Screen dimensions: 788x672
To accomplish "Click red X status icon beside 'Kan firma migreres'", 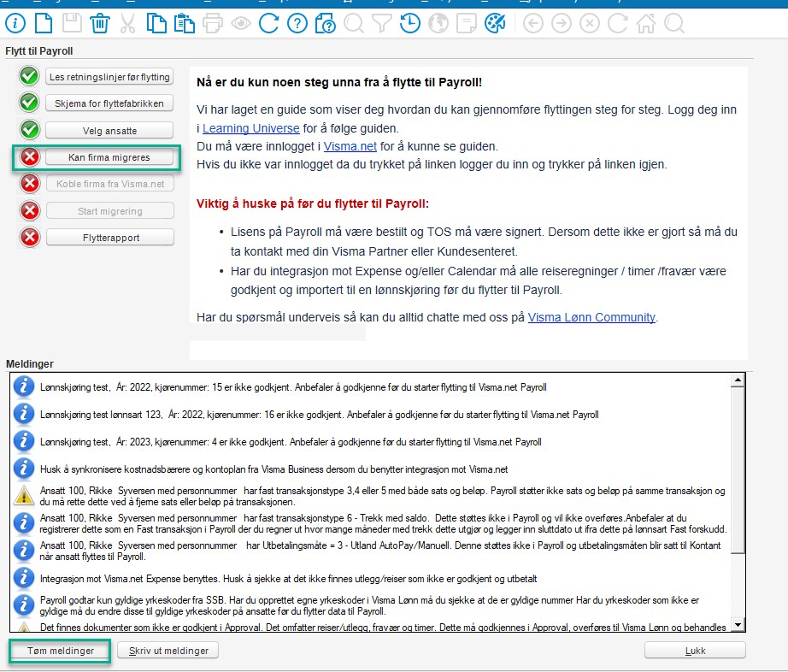I will [30, 156].
